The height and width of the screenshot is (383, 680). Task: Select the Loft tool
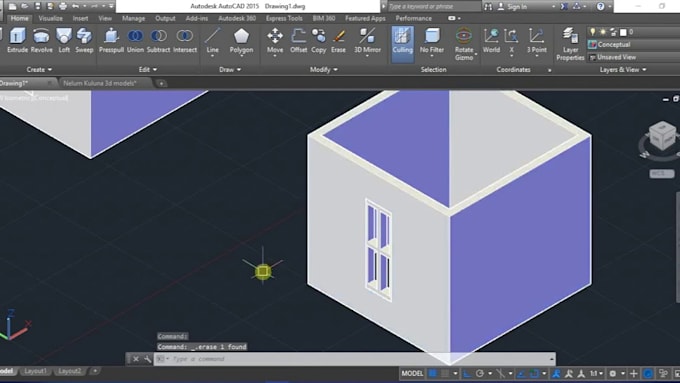(64, 40)
